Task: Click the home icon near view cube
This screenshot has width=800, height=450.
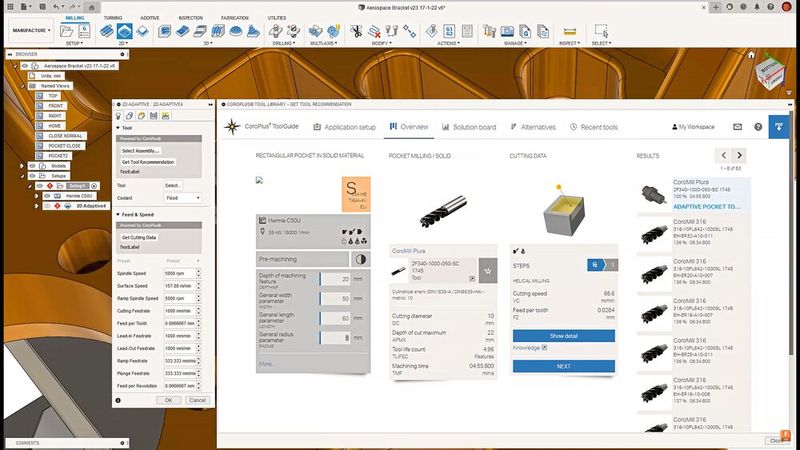Action: point(751,55)
